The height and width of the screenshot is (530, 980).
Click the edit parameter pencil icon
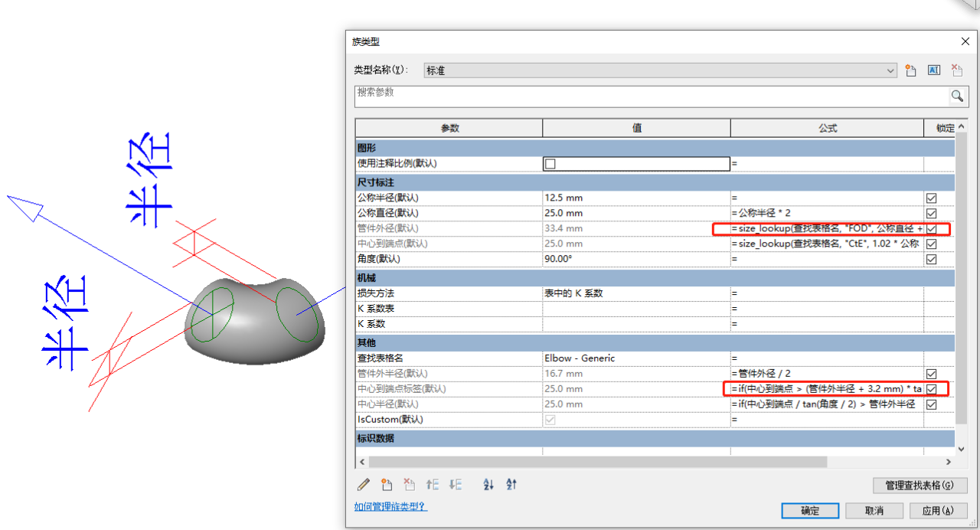click(x=364, y=484)
